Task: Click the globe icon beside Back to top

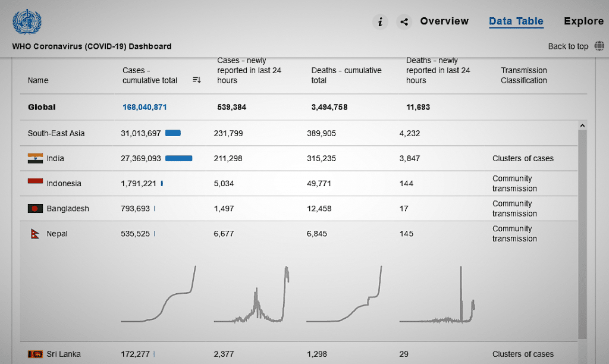Action: pyautogui.click(x=599, y=46)
